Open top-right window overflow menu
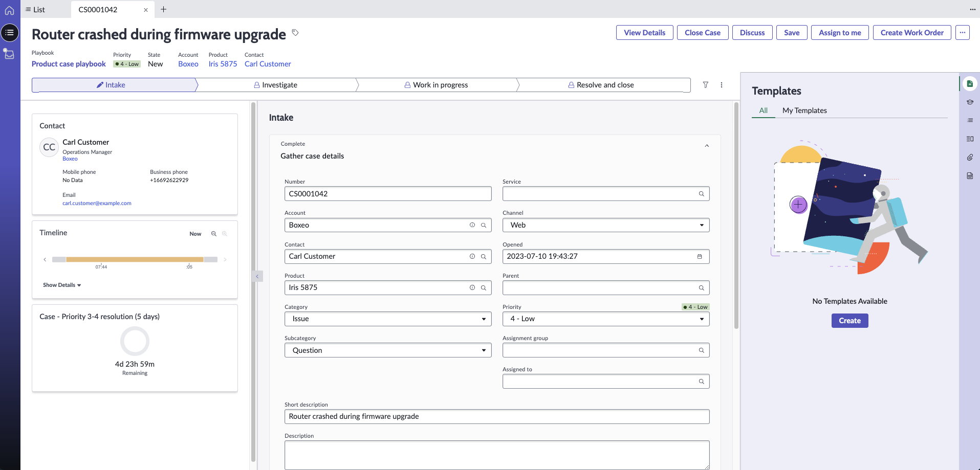This screenshot has height=470, width=980. (972, 9)
